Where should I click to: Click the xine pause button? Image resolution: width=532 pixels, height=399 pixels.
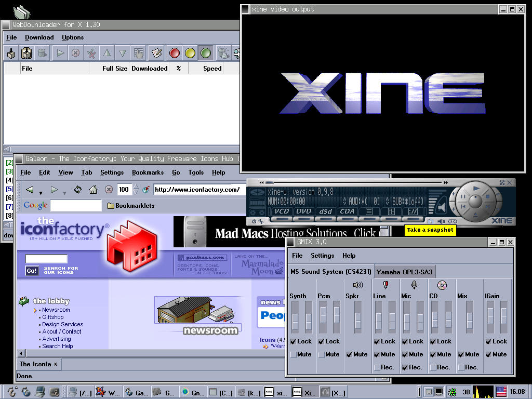click(x=463, y=197)
